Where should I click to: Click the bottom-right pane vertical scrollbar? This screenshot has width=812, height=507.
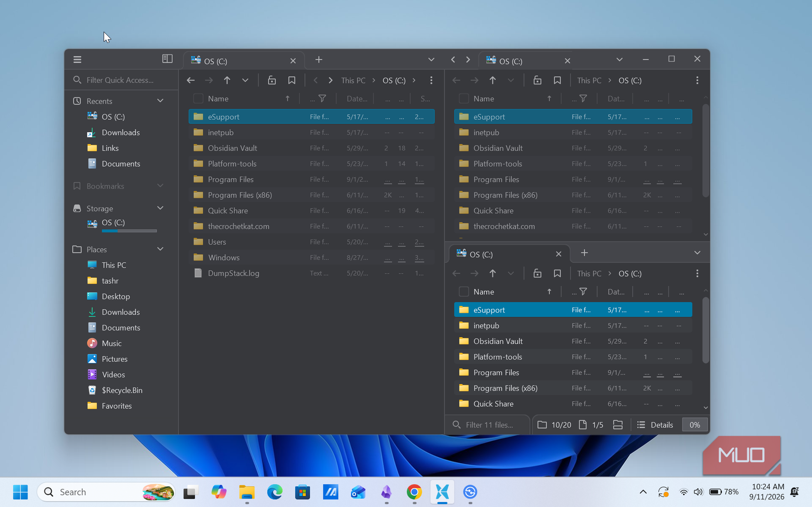pyautogui.click(x=706, y=330)
